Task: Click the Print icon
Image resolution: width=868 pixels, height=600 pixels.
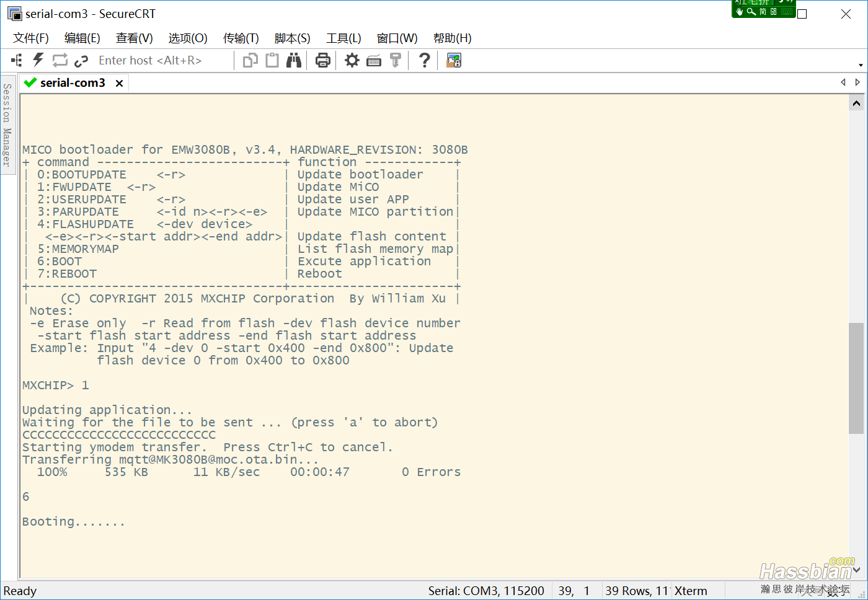Action: 323,60
